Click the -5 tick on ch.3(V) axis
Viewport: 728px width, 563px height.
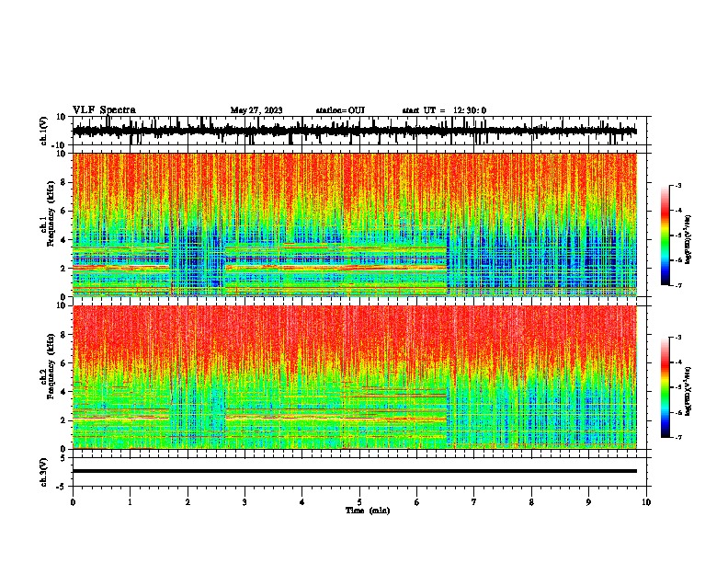61,487
